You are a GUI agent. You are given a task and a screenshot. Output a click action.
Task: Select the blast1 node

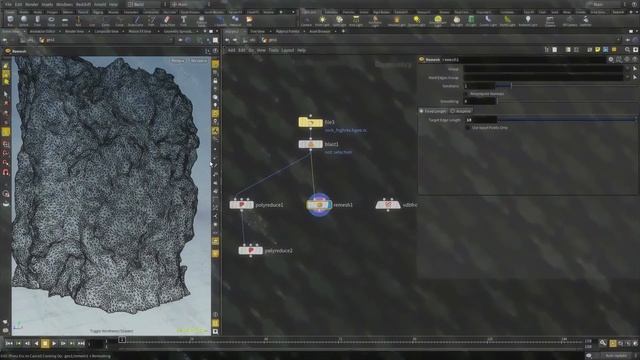pos(310,144)
